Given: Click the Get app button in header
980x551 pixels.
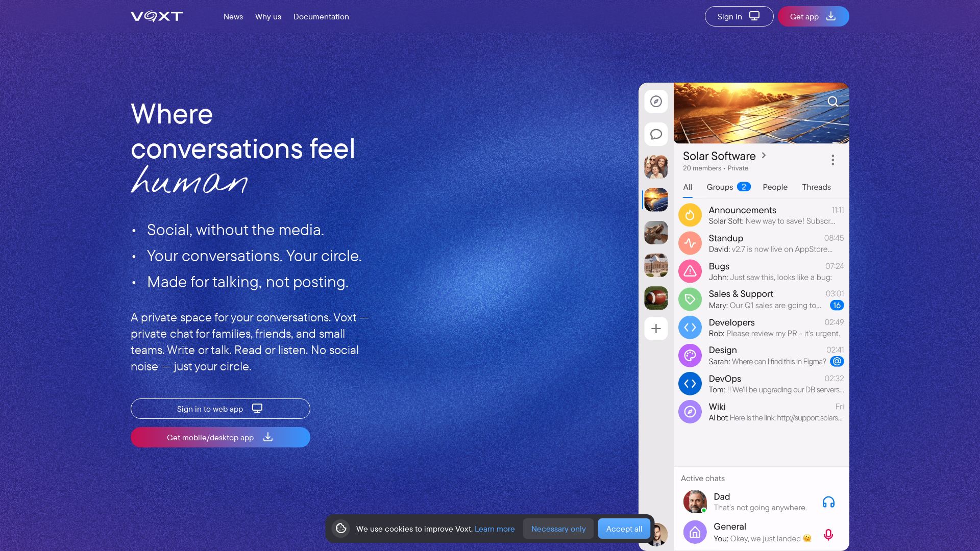Looking at the screenshot, I should pyautogui.click(x=814, y=16).
